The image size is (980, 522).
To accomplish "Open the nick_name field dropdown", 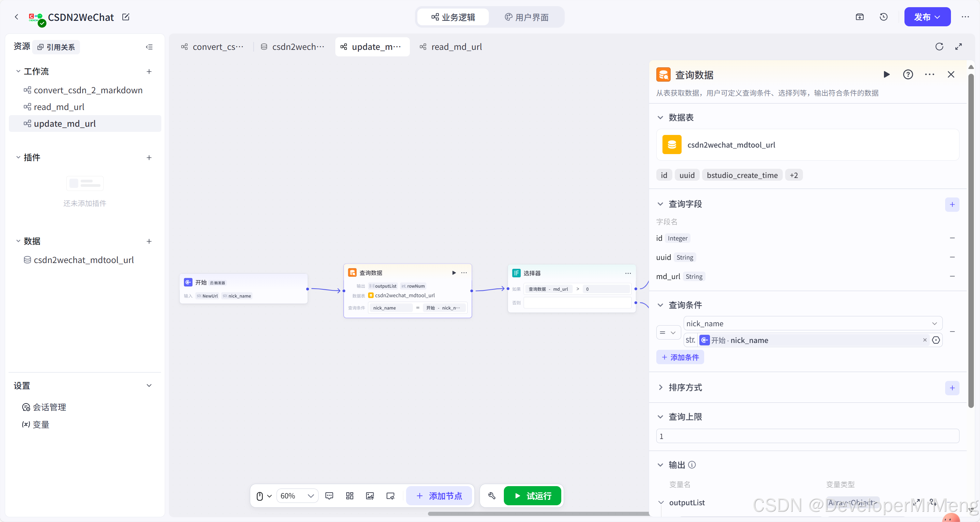I will coord(813,324).
